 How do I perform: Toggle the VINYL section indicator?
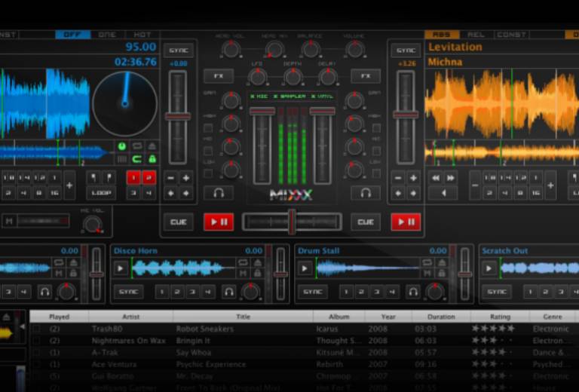322,96
